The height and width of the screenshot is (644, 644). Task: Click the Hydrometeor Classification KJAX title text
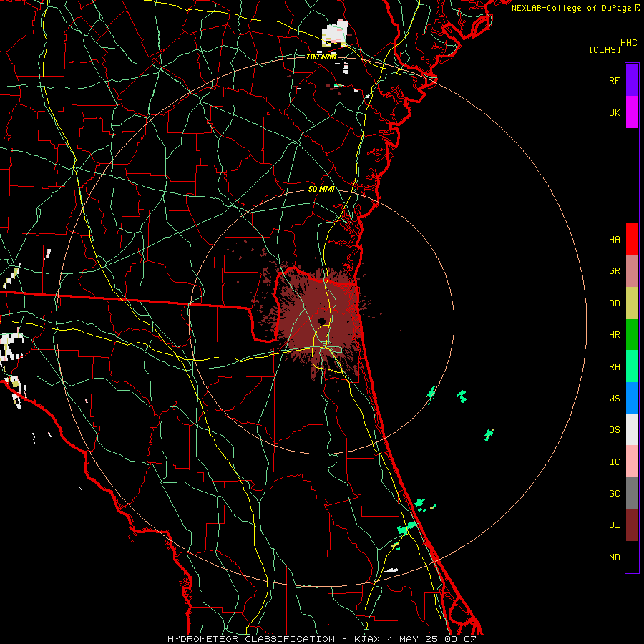tap(321, 639)
